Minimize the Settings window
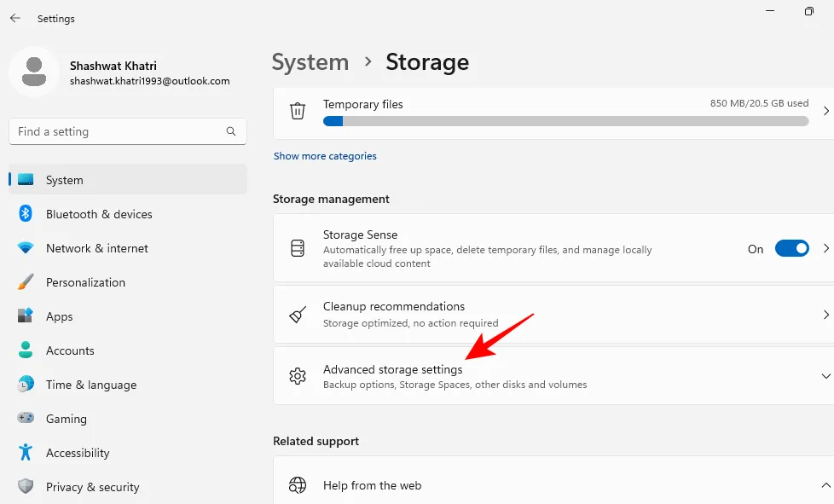Viewport: 834px width, 504px height. (x=770, y=10)
